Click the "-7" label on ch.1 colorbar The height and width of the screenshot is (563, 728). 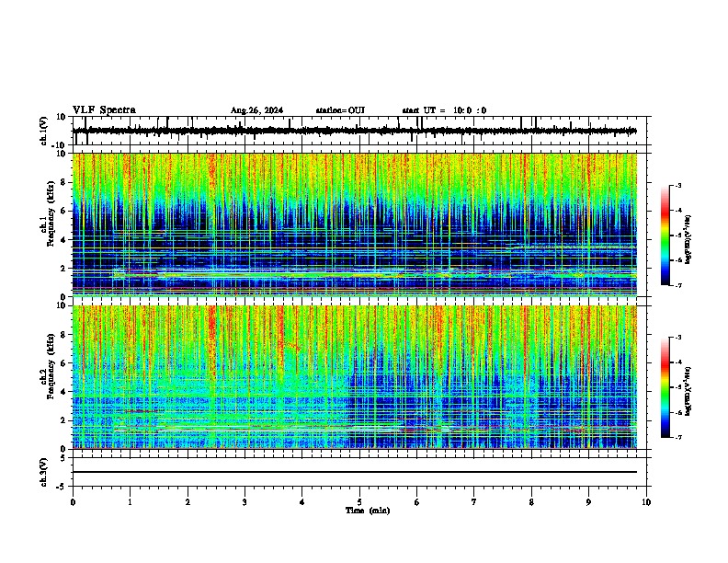pyautogui.click(x=678, y=285)
